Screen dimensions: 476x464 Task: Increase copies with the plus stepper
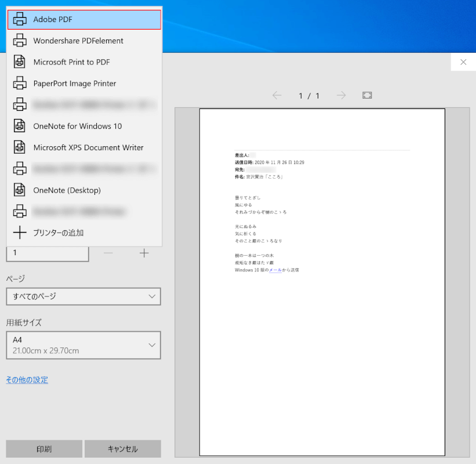[x=144, y=253]
